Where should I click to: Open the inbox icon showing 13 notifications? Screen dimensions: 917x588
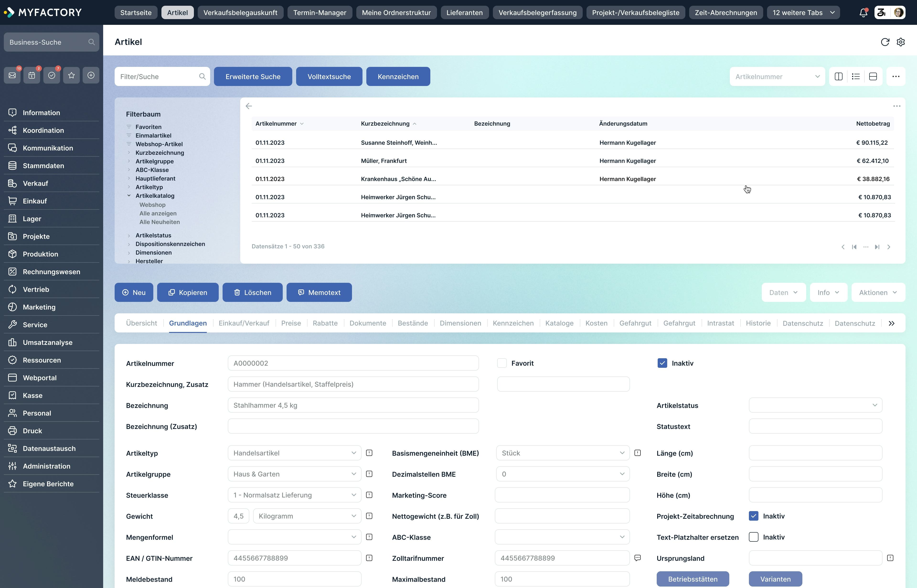click(x=12, y=75)
